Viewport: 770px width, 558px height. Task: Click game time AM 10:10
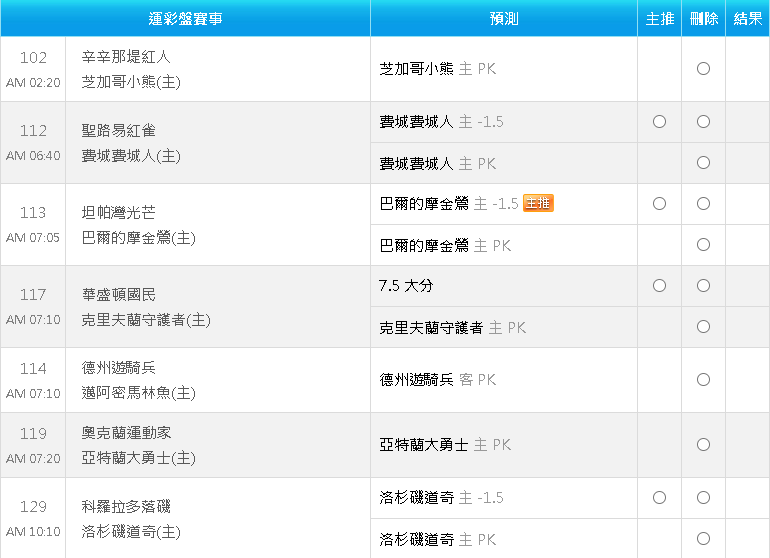pos(33,532)
